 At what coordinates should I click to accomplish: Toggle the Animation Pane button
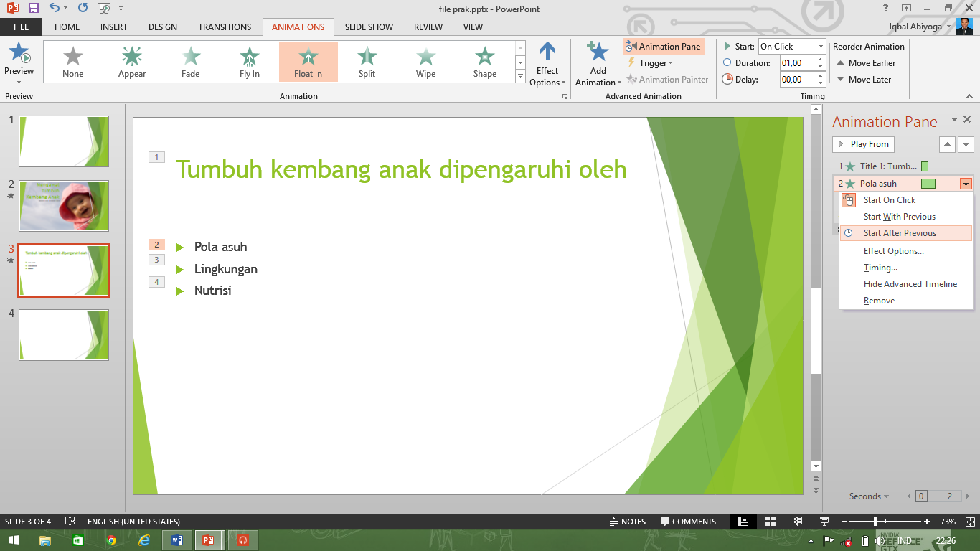(x=664, y=46)
